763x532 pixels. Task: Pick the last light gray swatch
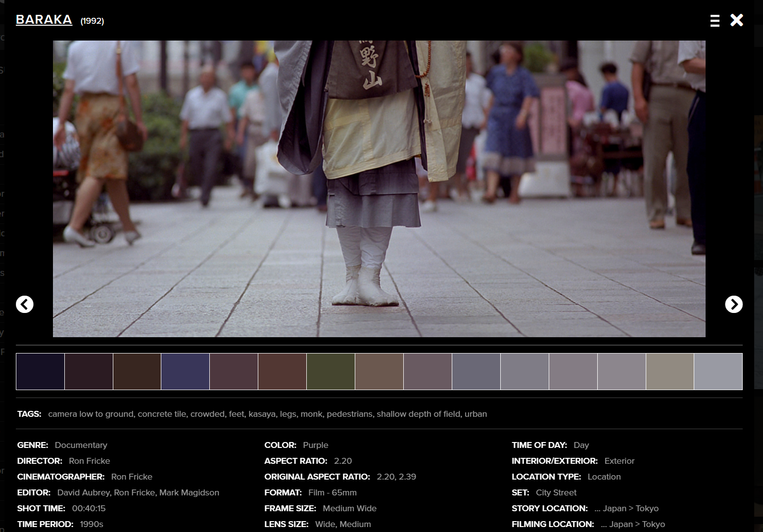point(718,371)
